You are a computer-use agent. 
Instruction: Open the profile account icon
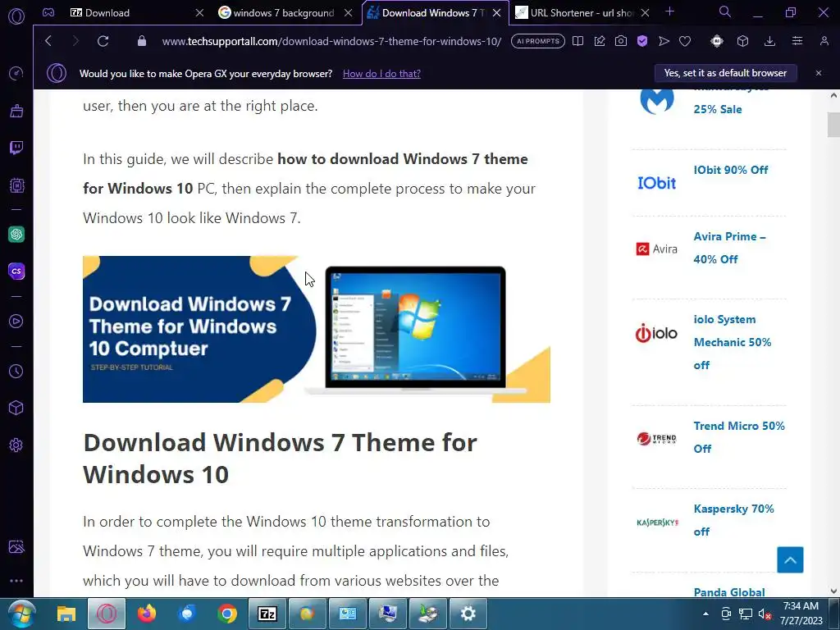click(x=824, y=41)
